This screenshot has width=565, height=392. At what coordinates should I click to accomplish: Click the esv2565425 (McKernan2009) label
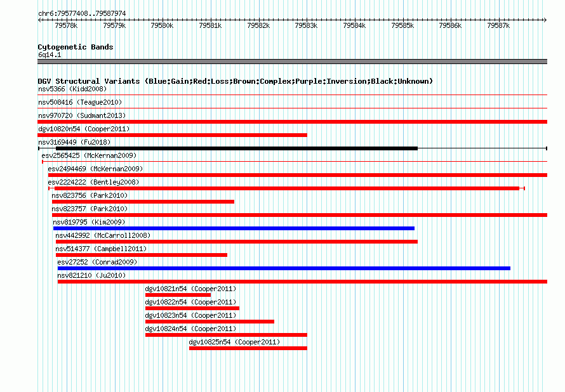tap(89, 155)
